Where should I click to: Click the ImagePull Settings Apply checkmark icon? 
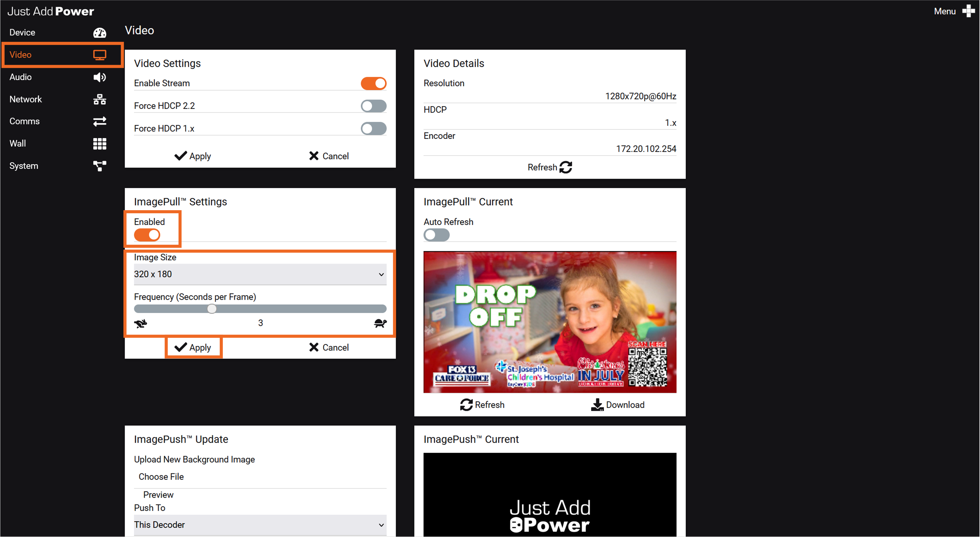coord(181,347)
